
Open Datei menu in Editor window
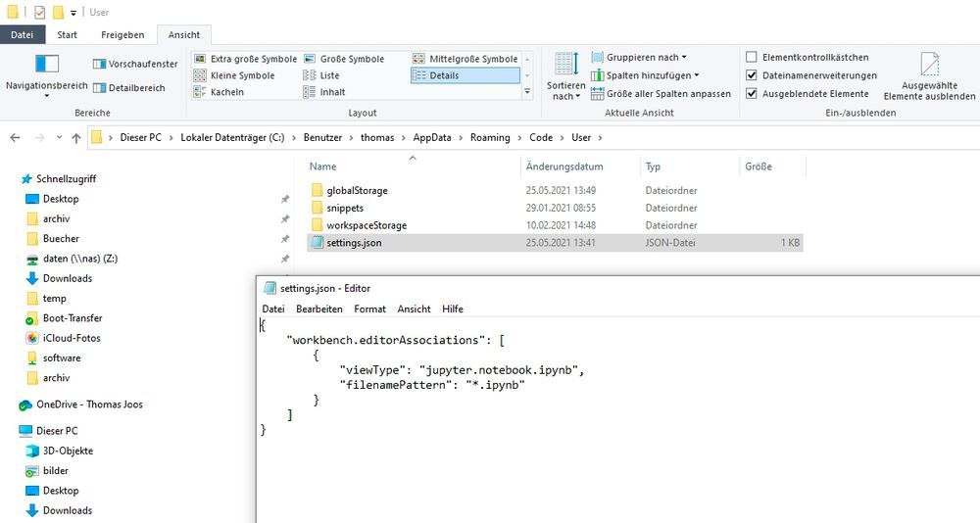point(273,309)
